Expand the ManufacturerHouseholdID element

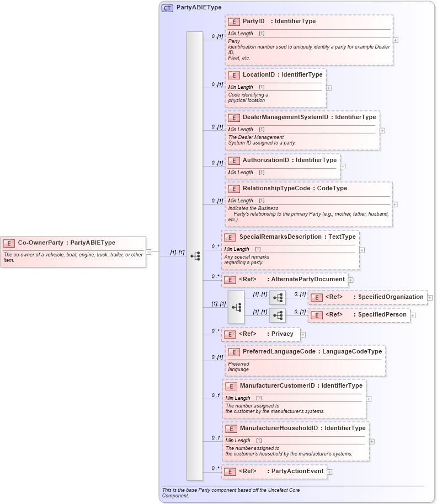click(371, 442)
